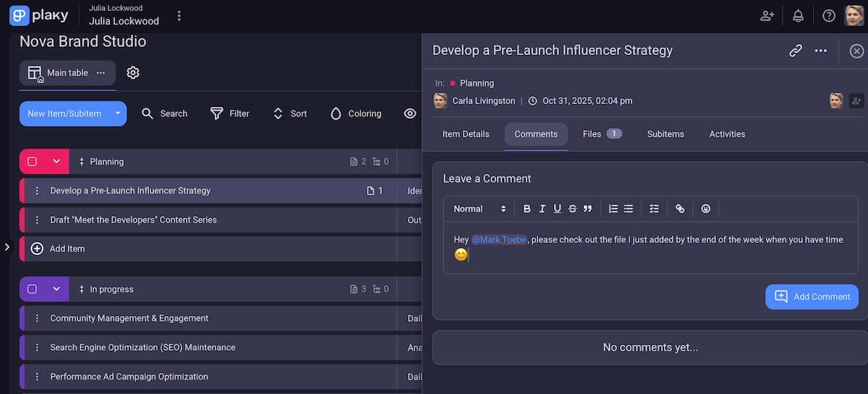Insert a numbered list in the comment
The width and height of the screenshot is (868, 394).
point(613,209)
